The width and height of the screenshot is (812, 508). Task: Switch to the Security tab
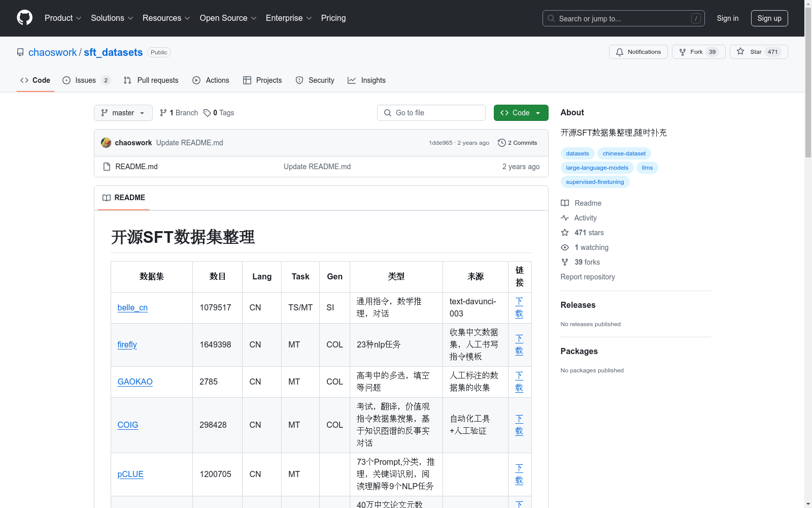click(x=315, y=80)
